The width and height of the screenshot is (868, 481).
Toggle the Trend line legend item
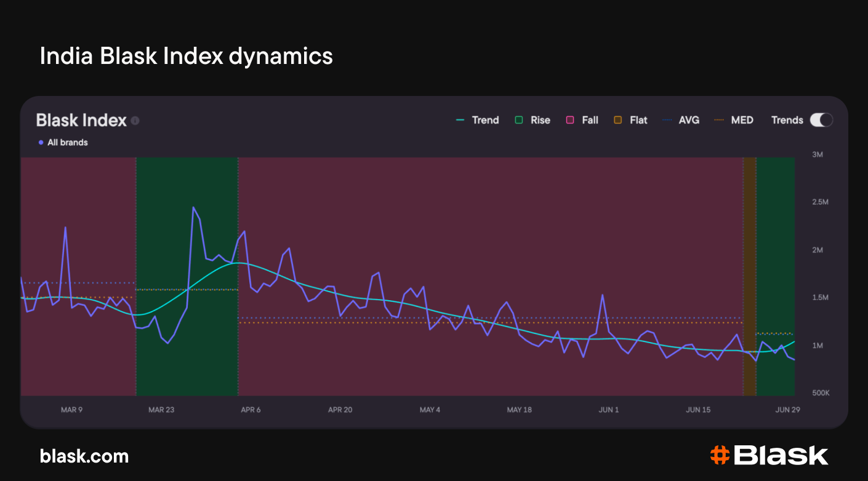(477, 120)
